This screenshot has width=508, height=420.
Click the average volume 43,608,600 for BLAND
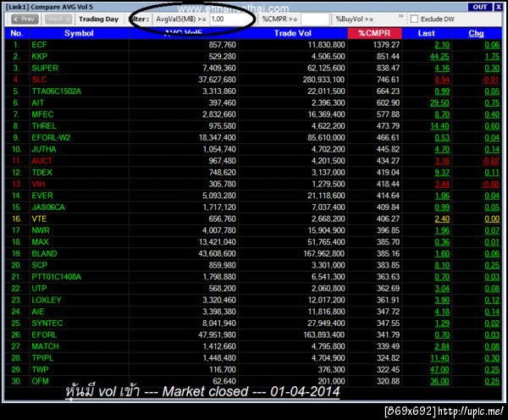217,254
